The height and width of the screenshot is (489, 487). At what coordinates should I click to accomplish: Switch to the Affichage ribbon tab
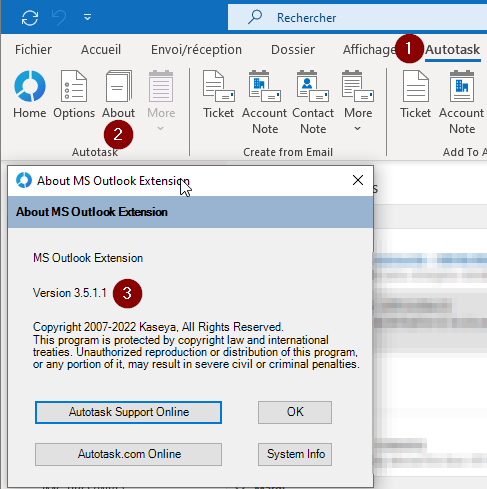coord(369,50)
